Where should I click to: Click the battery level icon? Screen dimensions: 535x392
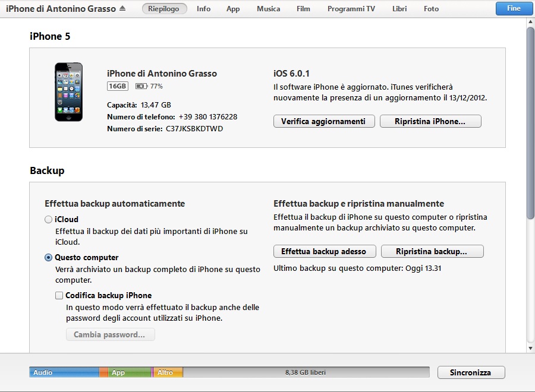click(x=141, y=86)
